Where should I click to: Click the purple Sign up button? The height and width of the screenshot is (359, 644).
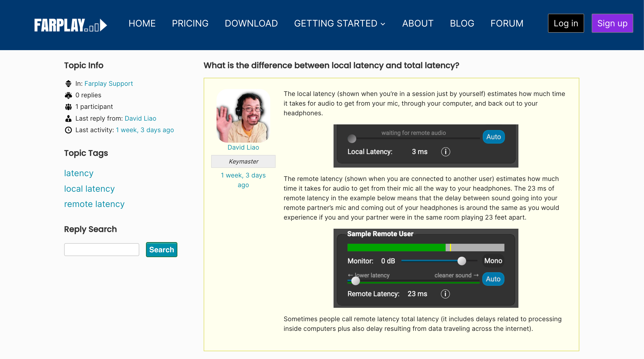coord(612,23)
